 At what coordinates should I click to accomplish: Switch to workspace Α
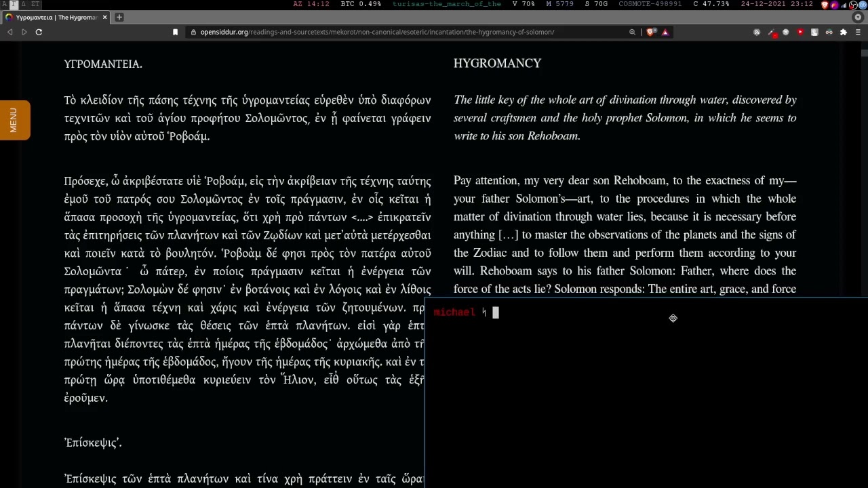point(4,4)
